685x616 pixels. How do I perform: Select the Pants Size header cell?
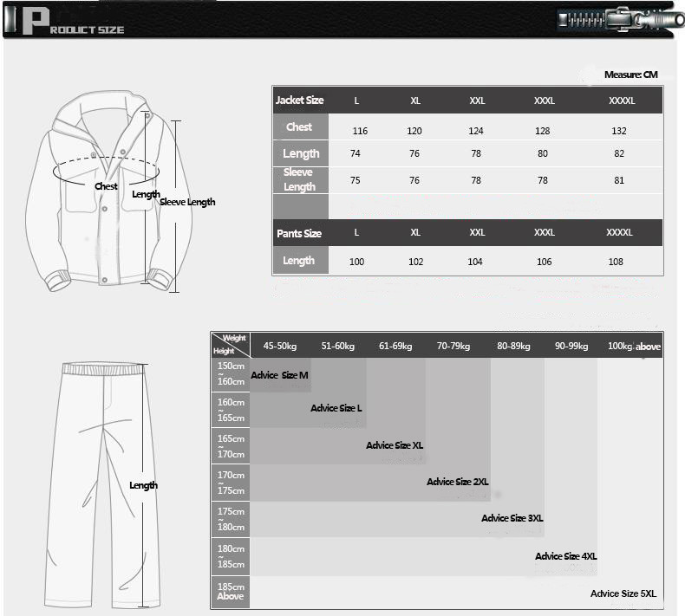click(x=300, y=233)
